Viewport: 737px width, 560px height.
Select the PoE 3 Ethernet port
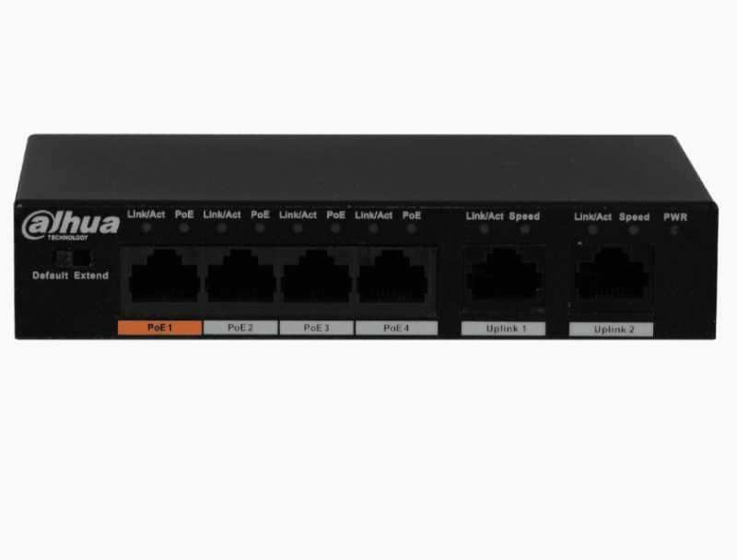tap(316, 276)
